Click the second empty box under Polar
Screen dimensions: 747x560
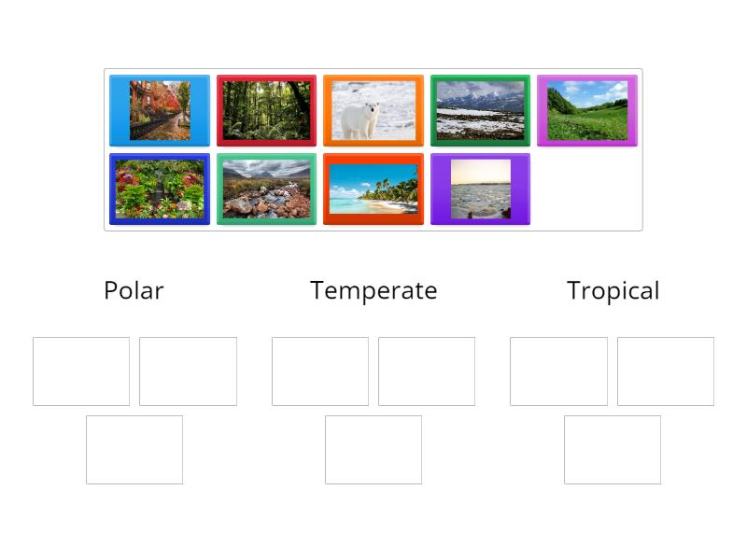click(x=187, y=371)
